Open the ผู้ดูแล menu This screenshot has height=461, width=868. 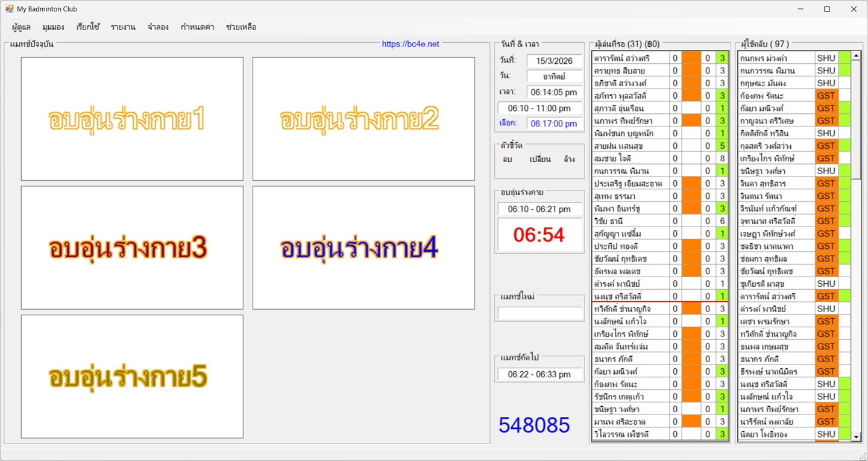21,27
